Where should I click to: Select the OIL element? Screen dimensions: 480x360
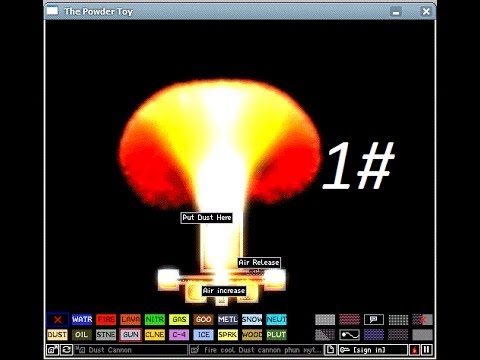point(82,335)
